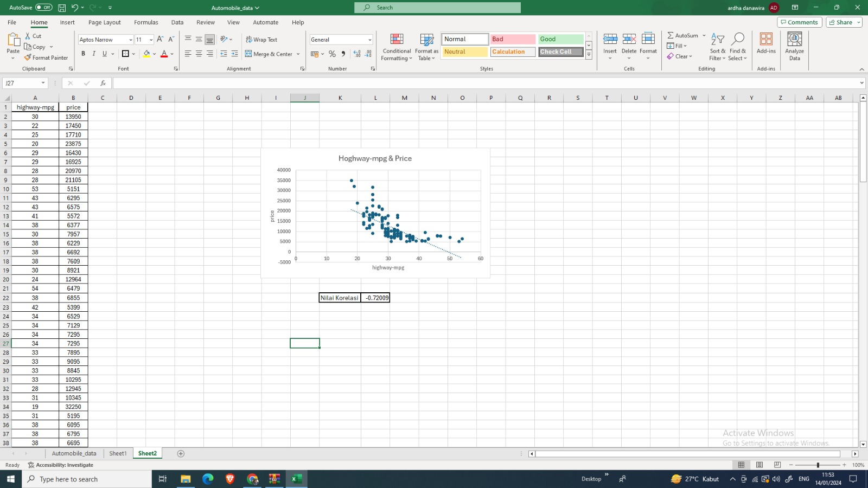Apply Comma Style format
The height and width of the screenshot is (488, 868).
tap(343, 54)
